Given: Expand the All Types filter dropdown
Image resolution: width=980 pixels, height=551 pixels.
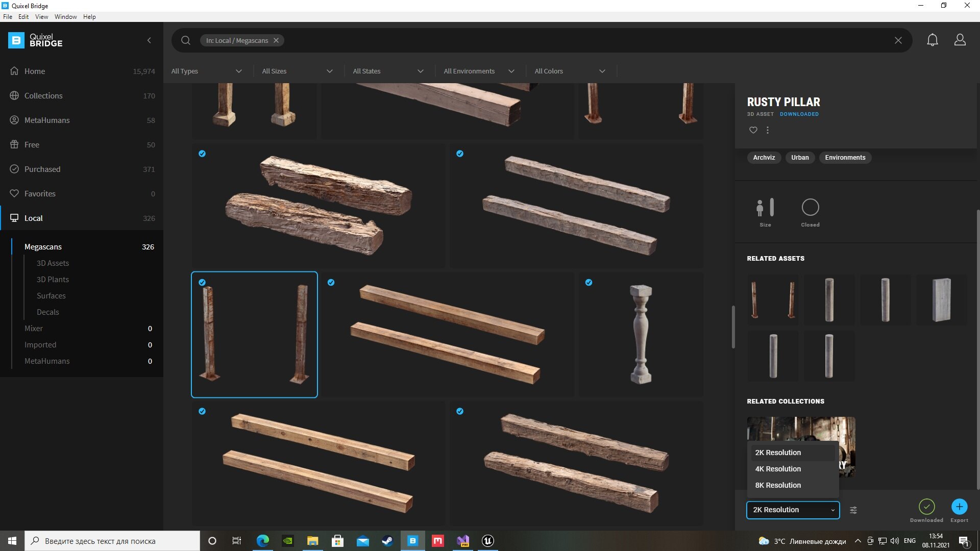Looking at the screenshot, I should 207,71.
